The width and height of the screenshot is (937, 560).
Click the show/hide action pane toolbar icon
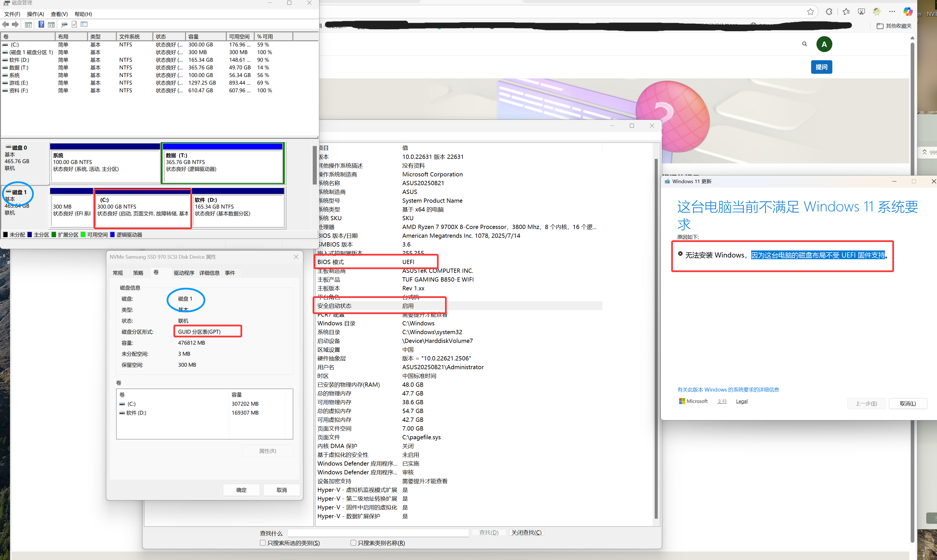point(51,25)
